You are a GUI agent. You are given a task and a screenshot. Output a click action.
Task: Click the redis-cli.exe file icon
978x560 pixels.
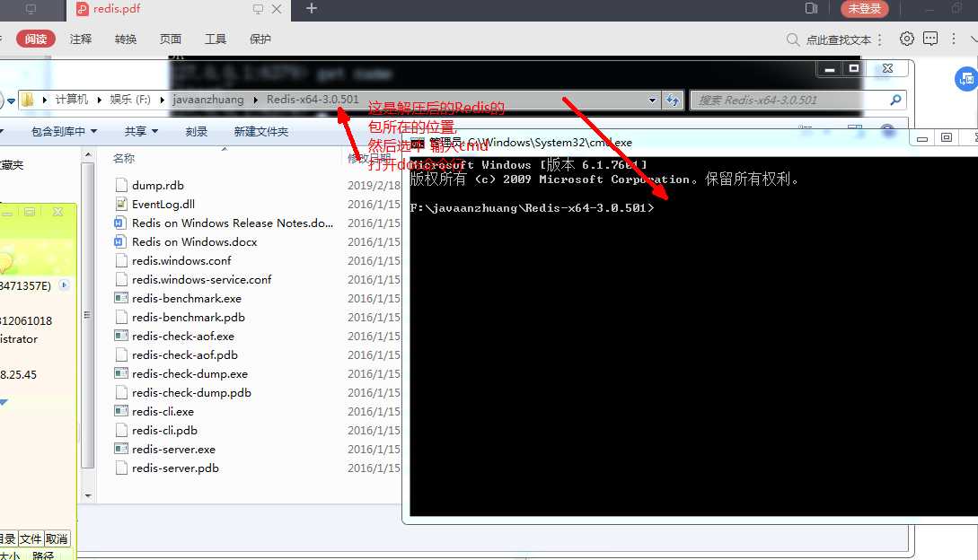coord(121,412)
